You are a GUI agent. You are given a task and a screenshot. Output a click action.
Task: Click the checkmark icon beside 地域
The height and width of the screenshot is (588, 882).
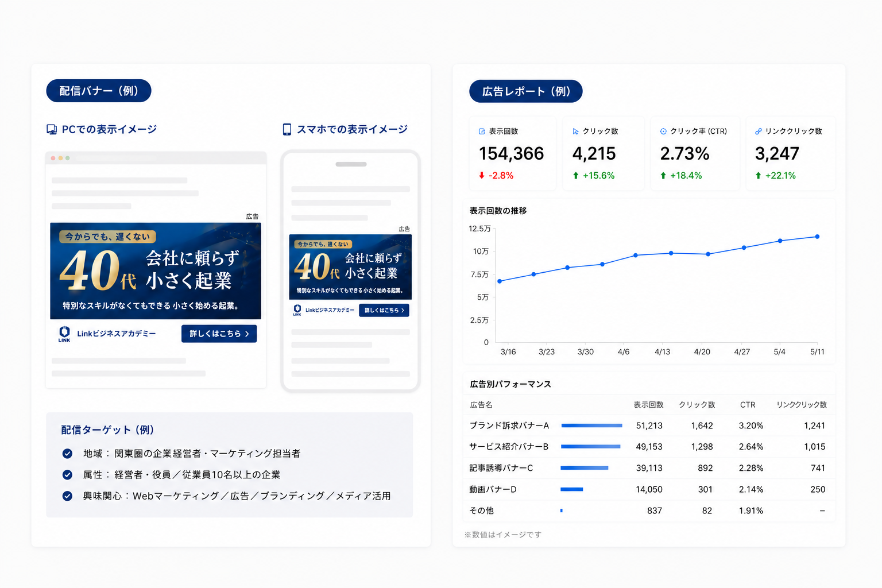pos(67,454)
